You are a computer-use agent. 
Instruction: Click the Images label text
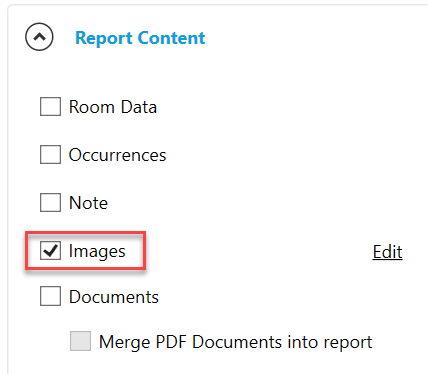tap(97, 251)
